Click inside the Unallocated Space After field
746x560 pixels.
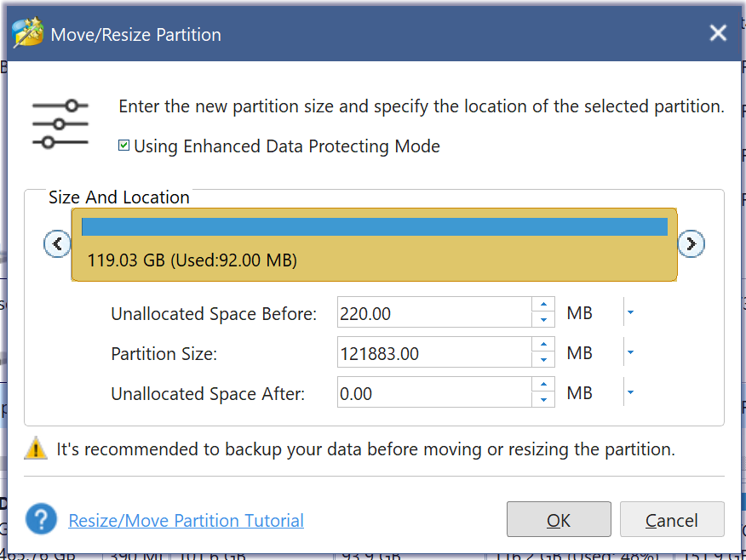point(434,392)
